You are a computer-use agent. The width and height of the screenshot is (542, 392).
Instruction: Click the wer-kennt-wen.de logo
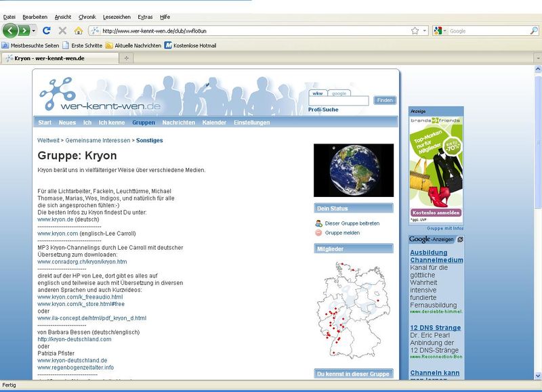[99, 100]
